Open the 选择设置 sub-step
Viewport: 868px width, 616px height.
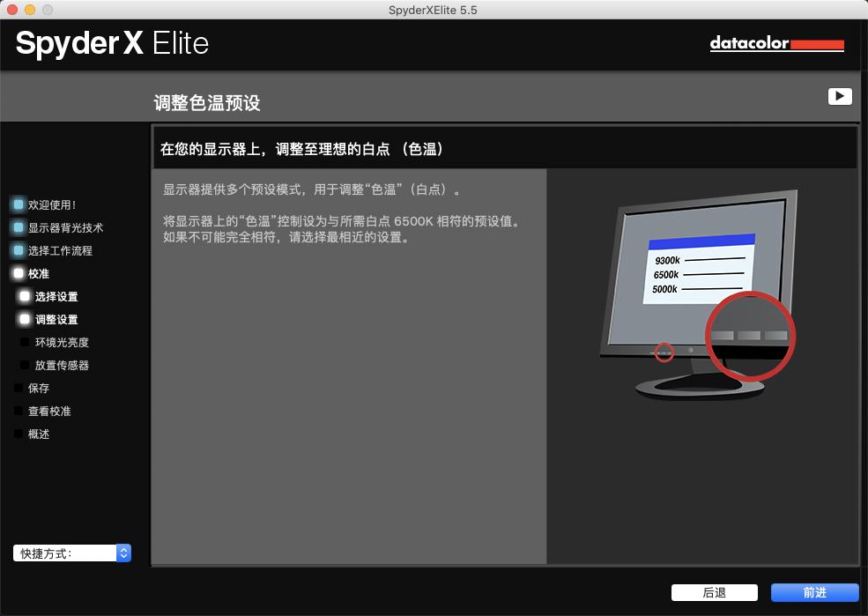click(56, 297)
